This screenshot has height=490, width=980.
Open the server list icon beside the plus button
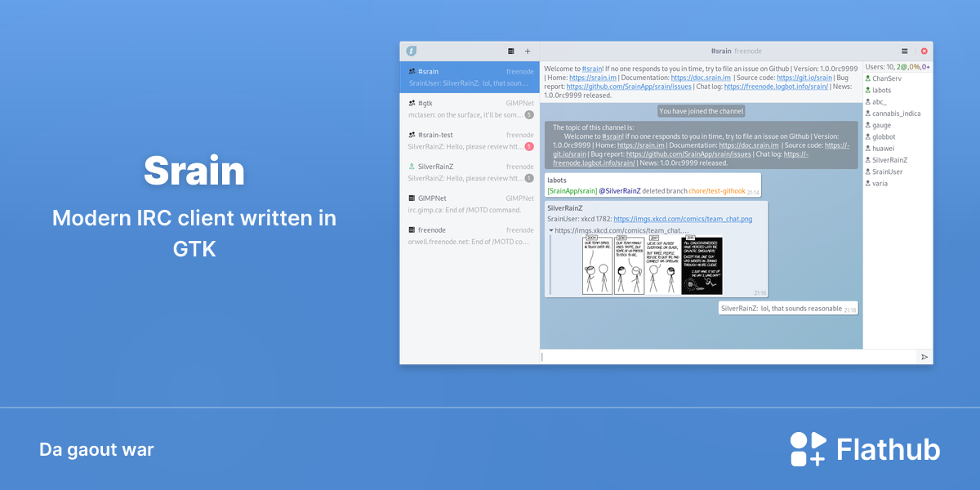[511, 51]
